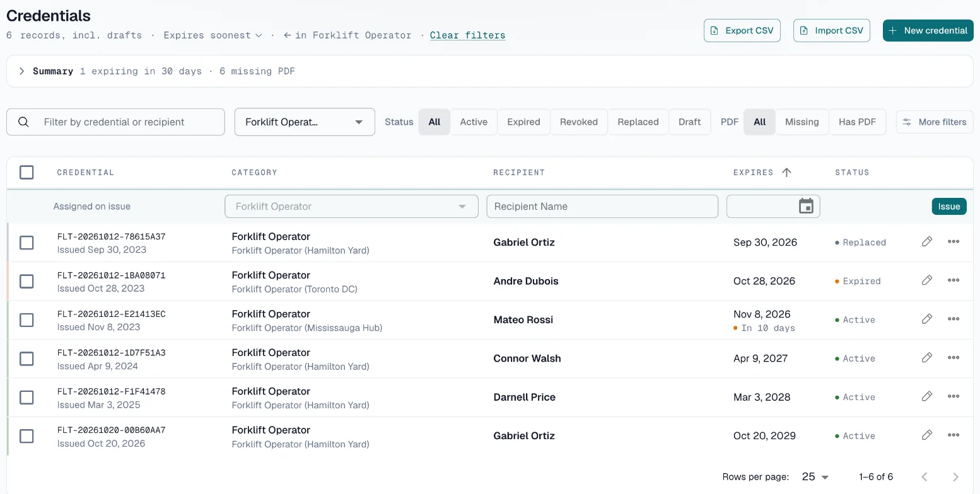
Task: Click the Expired status label
Action: tap(858, 281)
